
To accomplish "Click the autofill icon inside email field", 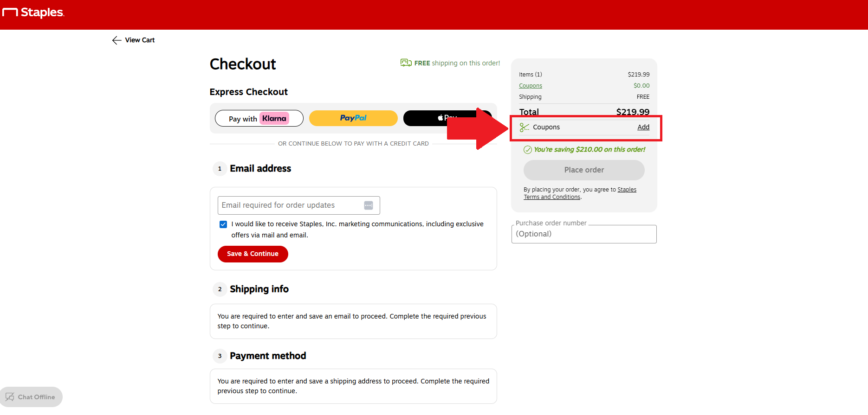I will (369, 205).
